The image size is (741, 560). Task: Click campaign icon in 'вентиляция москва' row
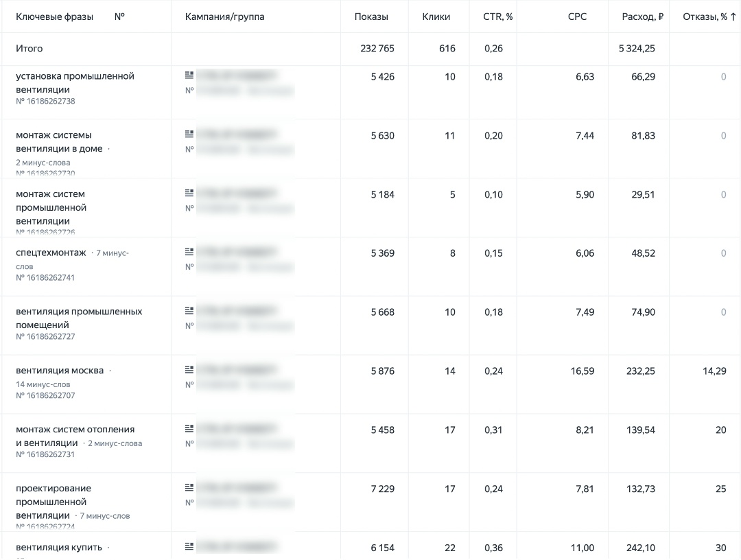click(x=189, y=369)
